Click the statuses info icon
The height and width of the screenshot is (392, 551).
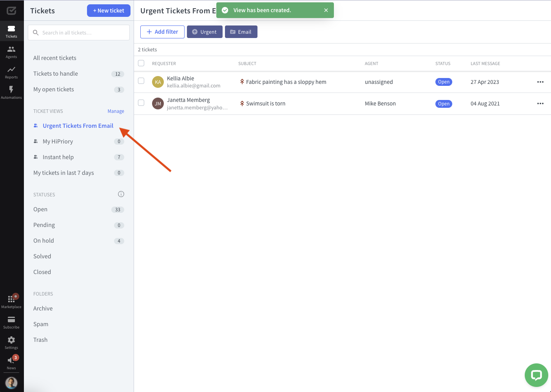(x=121, y=194)
